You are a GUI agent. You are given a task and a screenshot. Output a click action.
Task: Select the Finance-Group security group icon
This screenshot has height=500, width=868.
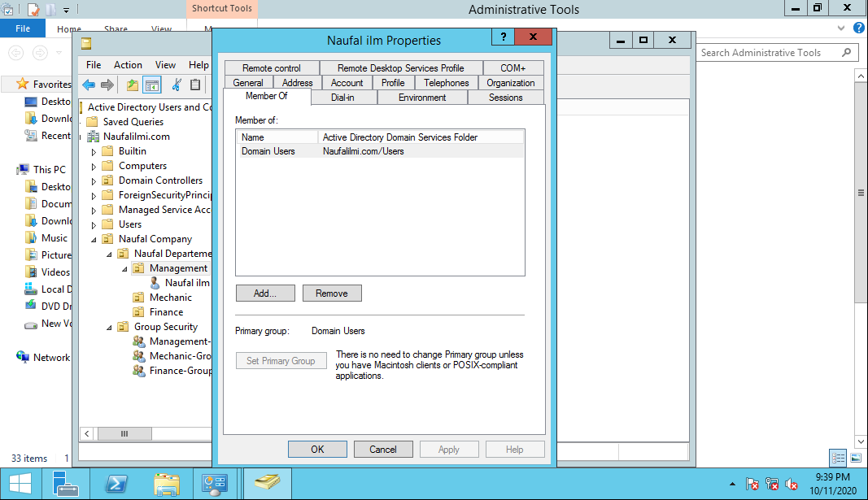[139, 371]
